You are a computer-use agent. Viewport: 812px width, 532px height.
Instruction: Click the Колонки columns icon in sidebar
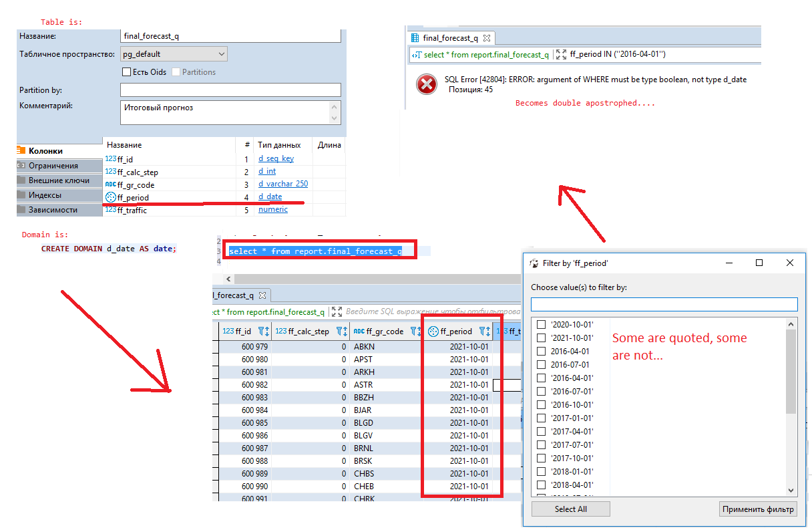pyautogui.click(x=21, y=151)
